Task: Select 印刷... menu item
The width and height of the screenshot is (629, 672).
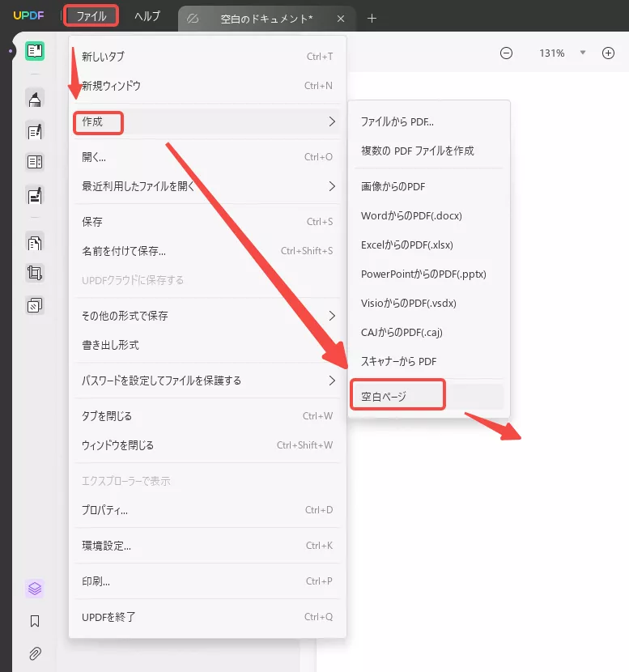Action: click(207, 581)
